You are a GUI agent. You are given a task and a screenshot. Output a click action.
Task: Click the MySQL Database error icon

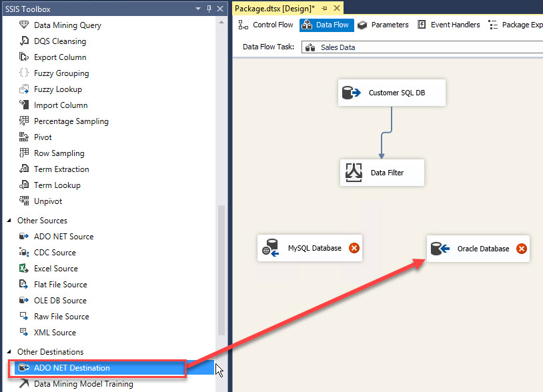click(x=354, y=248)
